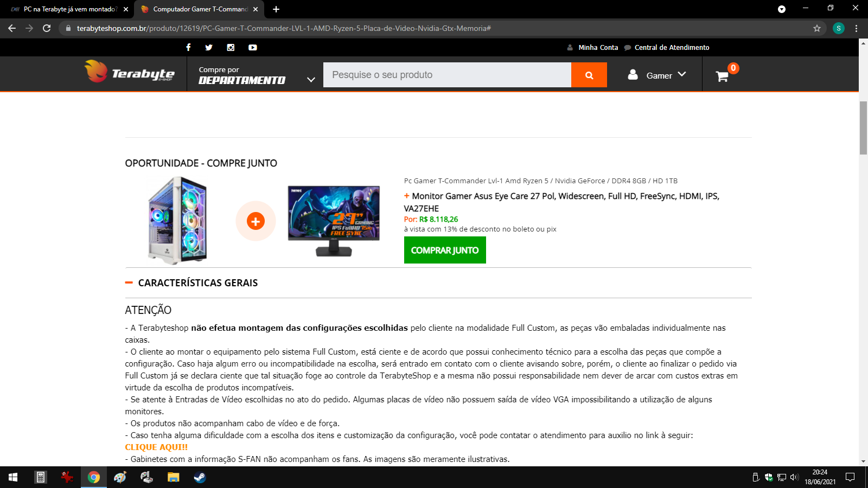Click Chrome icon in the taskbar

93,477
